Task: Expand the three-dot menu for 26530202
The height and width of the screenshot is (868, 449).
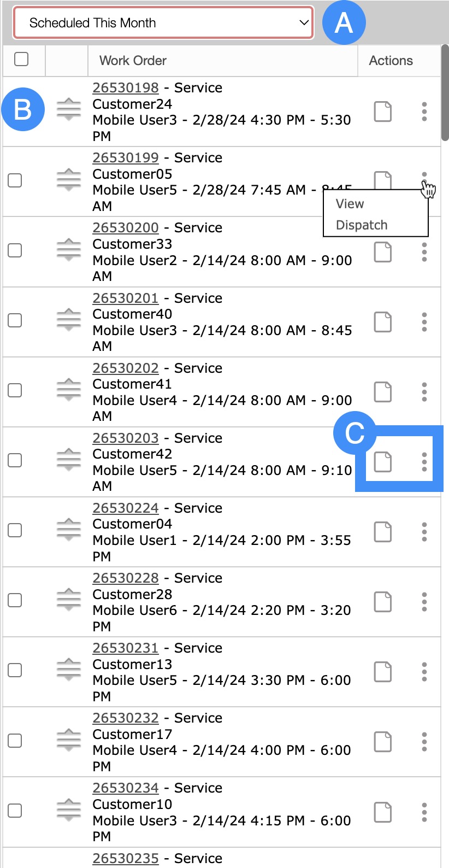Action: pos(424,392)
